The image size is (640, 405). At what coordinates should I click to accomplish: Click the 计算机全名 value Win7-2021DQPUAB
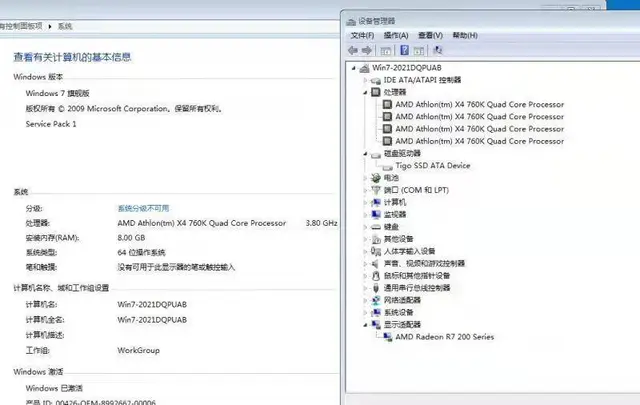point(152,320)
